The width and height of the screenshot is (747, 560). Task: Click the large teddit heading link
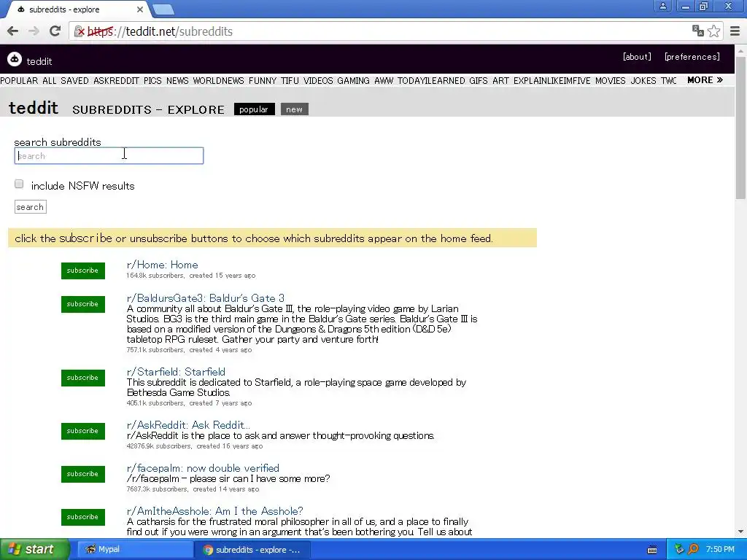coord(34,108)
